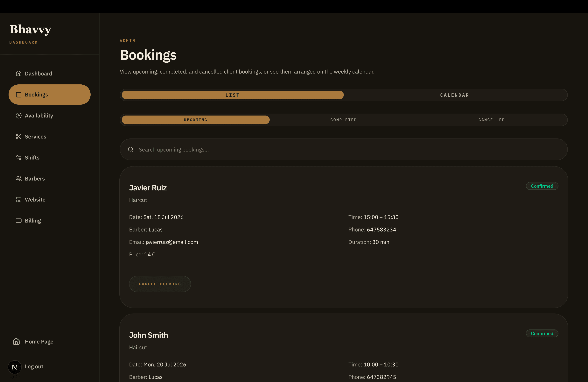Viewport: 588px width, 382px height.
Task: Click date Sat, 18 Jul 2026
Action: 163,217
